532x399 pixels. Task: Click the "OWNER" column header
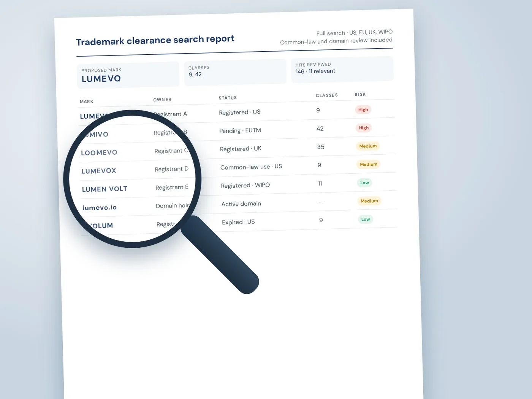click(x=162, y=100)
